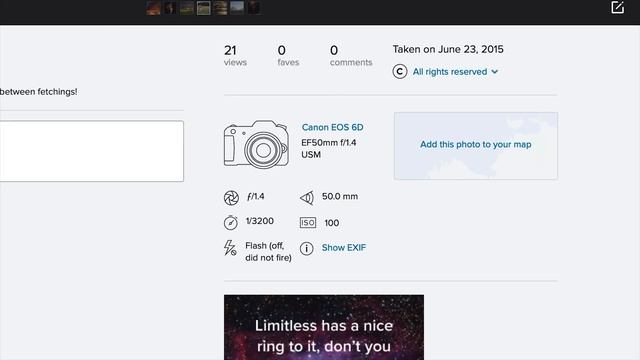Viewport: 640px width, 360px height.
Task: Click the copyright circle icon
Action: coord(400,71)
